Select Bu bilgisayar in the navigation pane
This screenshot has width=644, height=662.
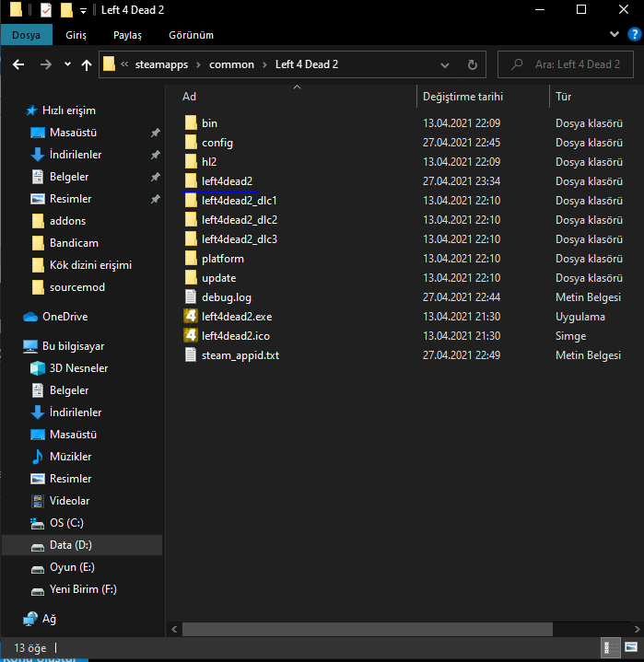click(x=64, y=346)
